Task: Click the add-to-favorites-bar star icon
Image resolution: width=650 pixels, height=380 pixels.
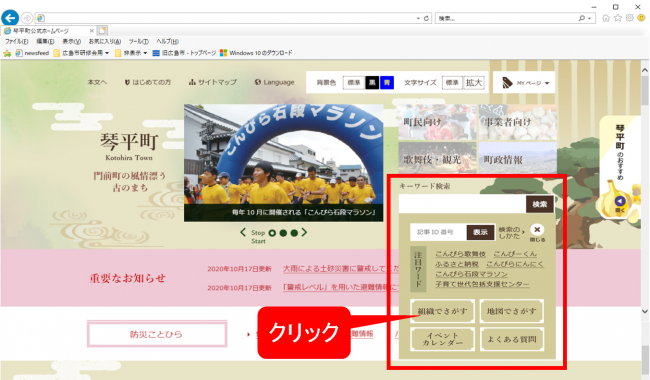Action: click(x=7, y=53)
